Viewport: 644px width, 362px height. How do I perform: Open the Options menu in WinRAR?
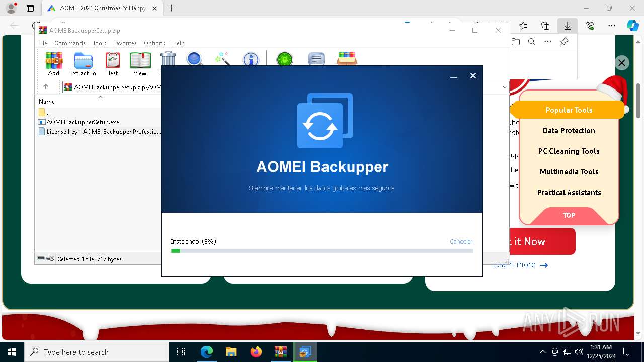pyautogui.click(x=154, y=43)
